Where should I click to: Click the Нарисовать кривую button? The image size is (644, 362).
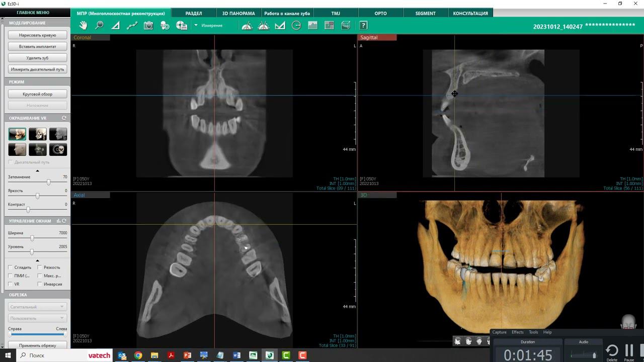[x=37, y=35]
